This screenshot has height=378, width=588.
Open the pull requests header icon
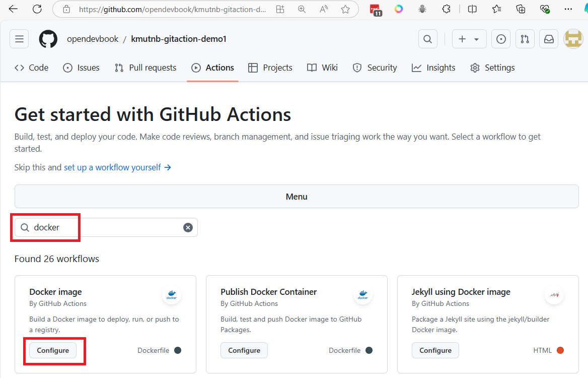pyautogui.click(x=525, y=39)
